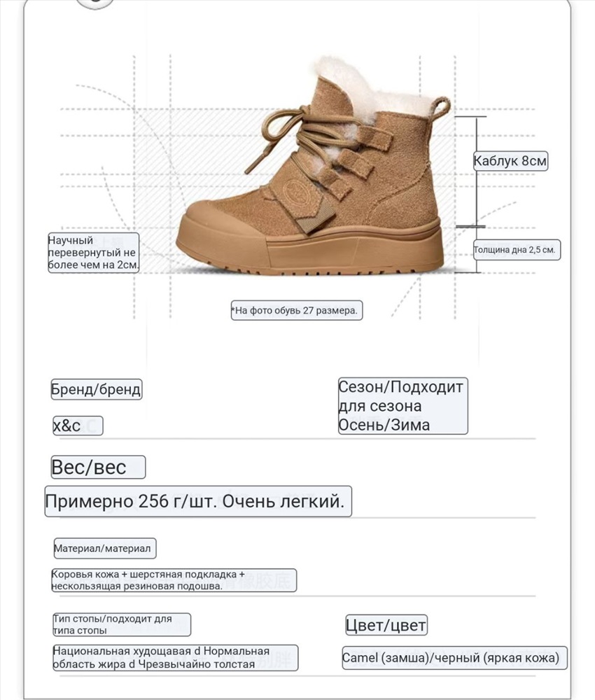595x700 pixels.
Task: Select the text 'Примерно 256 г/шт. Очень легкий.'
Action: [x=197, y=501]
